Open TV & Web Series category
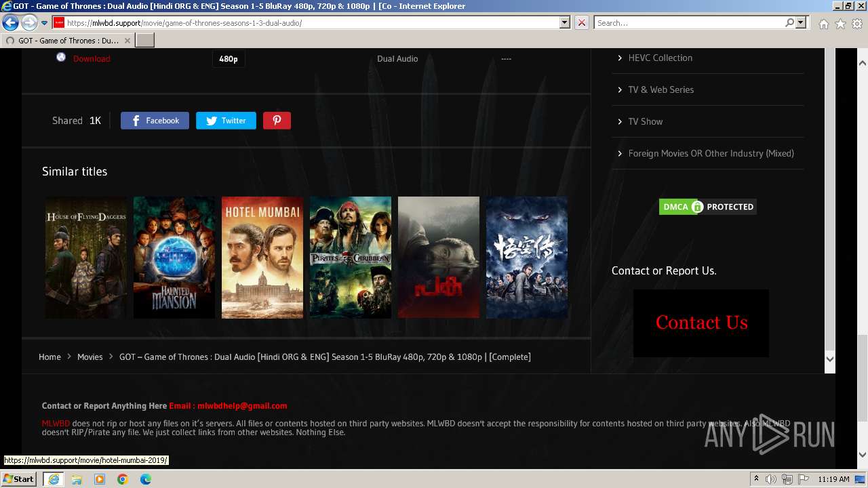This screenshot has height=488, width=868. pos(660,89)
